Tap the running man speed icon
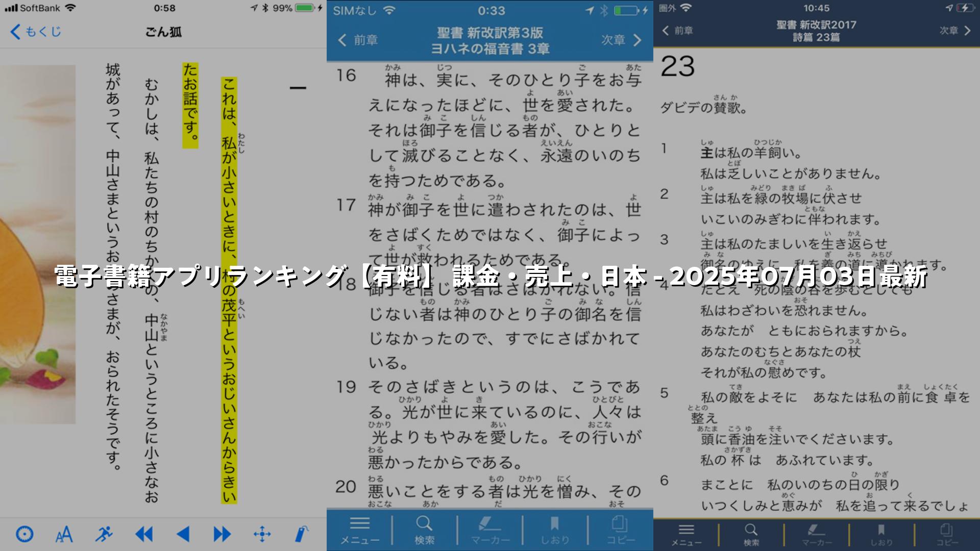The image size is (980, 551). click(x=104, y=534)
